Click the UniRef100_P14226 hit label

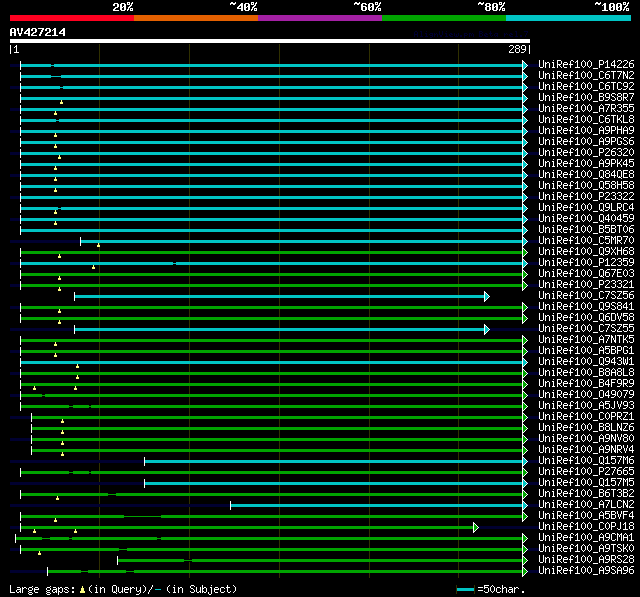[x=586, y=64]
